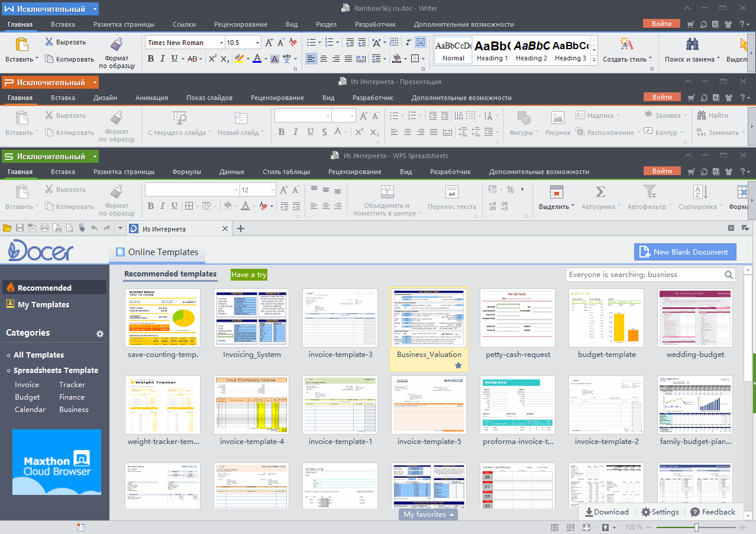Click Автосумма in the Spreadsheets ribbon

coord(600,198)
